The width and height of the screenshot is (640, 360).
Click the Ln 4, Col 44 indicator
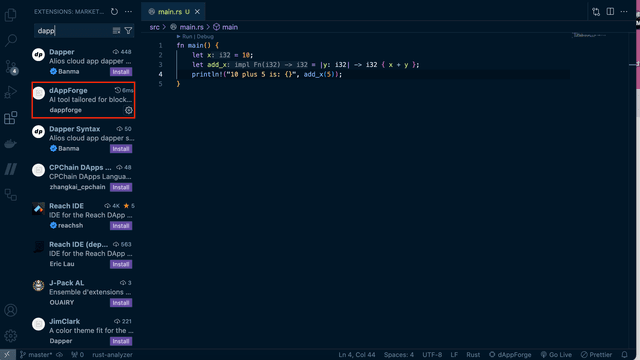click(357, 355)
